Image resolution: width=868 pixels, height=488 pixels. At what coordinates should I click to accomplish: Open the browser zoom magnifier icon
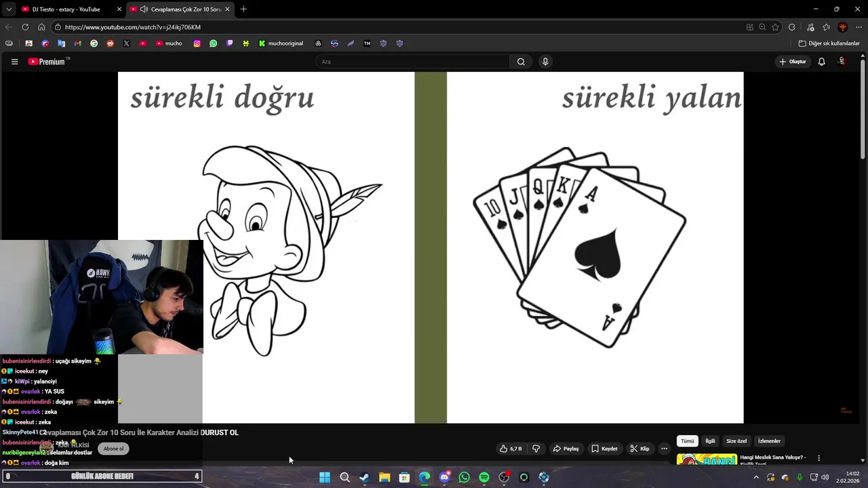[762, 27]
